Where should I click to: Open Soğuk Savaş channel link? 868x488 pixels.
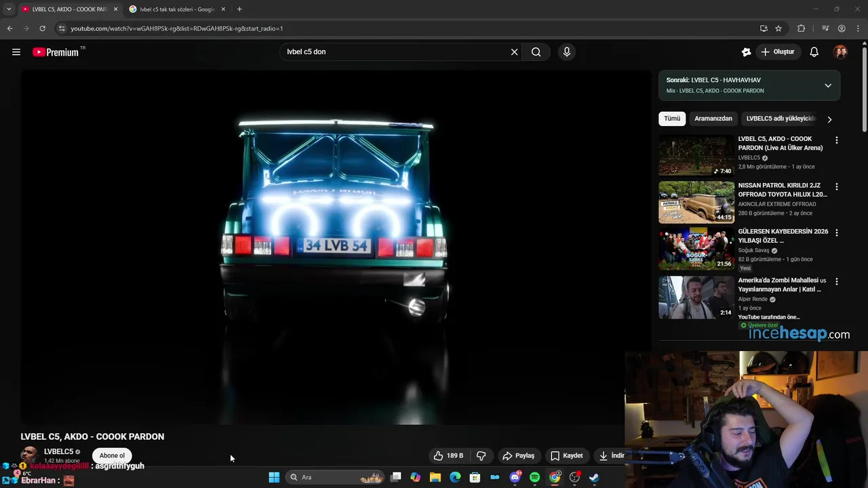coord(753,250)
